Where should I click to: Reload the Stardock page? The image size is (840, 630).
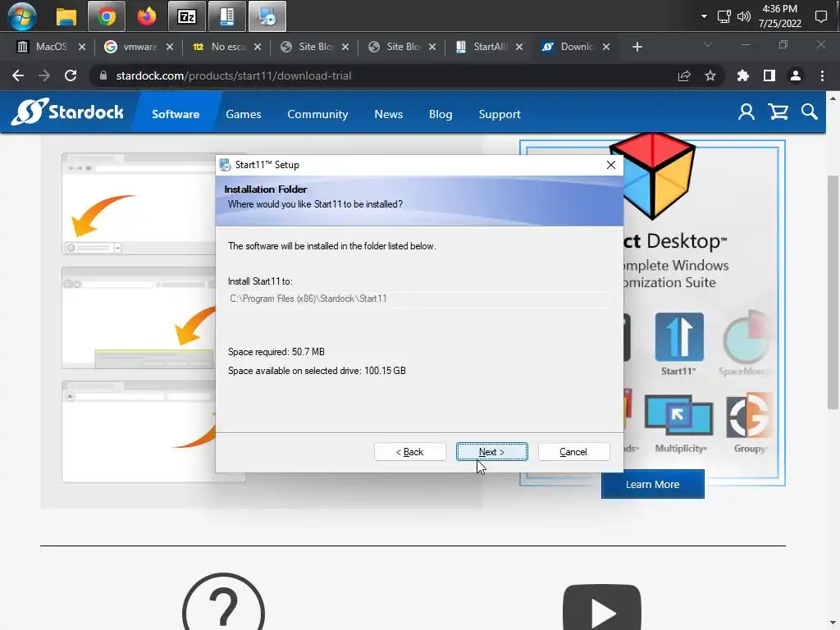(x=71, y=75)
